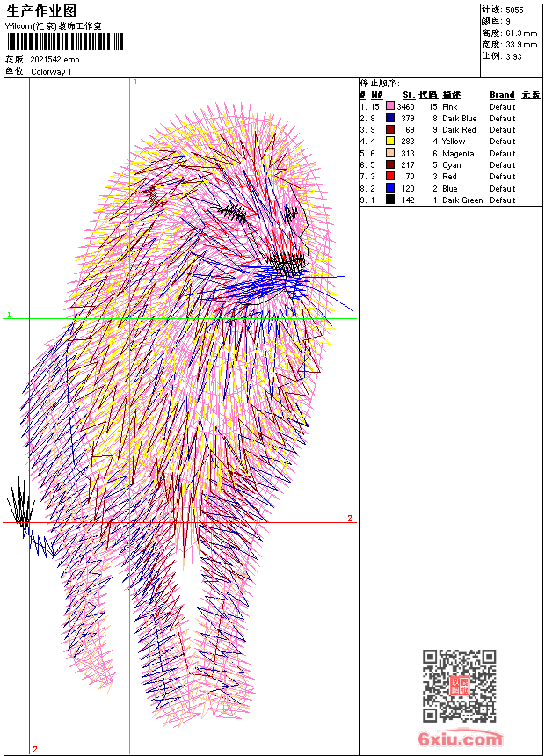Click the St. stitch count column header
This screenshot has height=756, width=545.
pyautogui.click(x=409, y=95)
